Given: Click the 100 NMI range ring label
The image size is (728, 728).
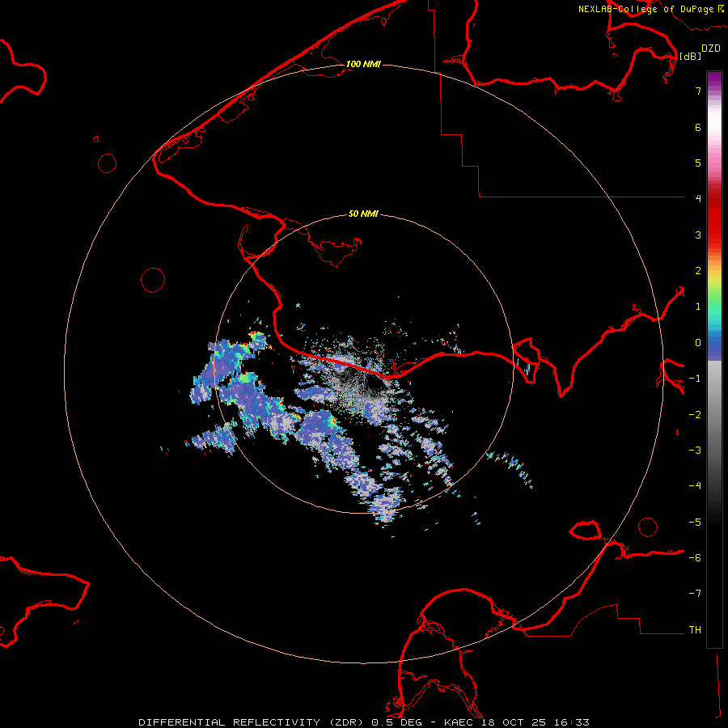Looking at the screenshot, I should pos(363,64).
